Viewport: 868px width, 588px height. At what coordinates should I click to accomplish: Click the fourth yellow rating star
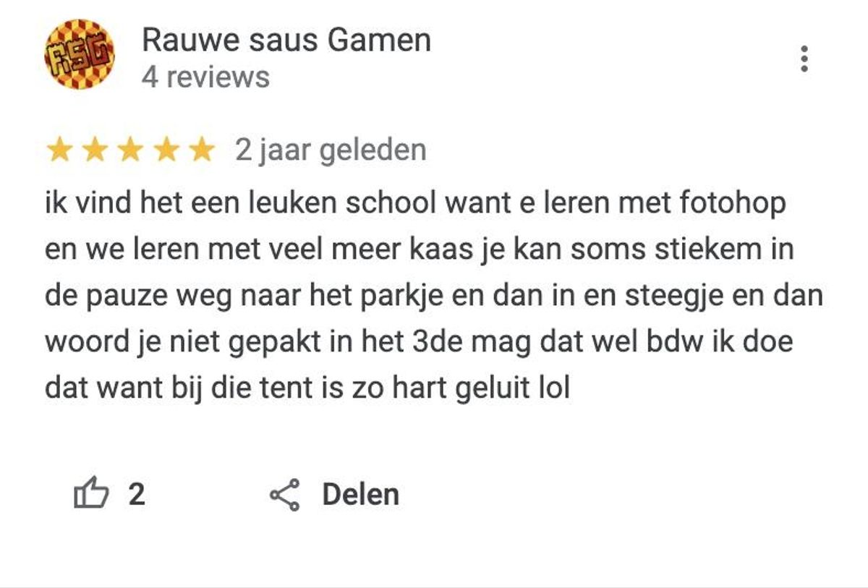point(167,150)
